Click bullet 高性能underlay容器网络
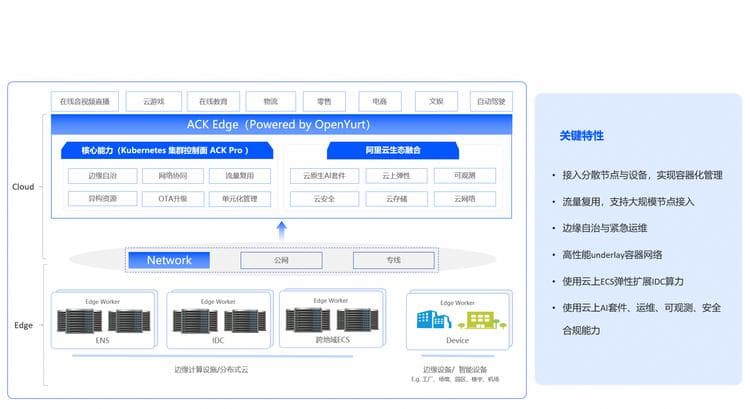The width and height of the screenshot is (750, 409). tap(612, 255)
